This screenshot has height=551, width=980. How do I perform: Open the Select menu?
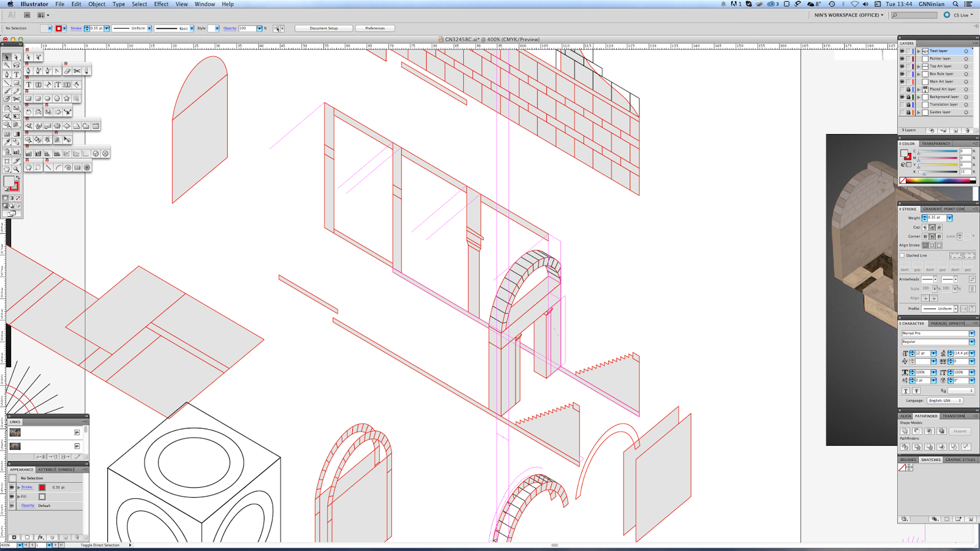coord(140,4)
